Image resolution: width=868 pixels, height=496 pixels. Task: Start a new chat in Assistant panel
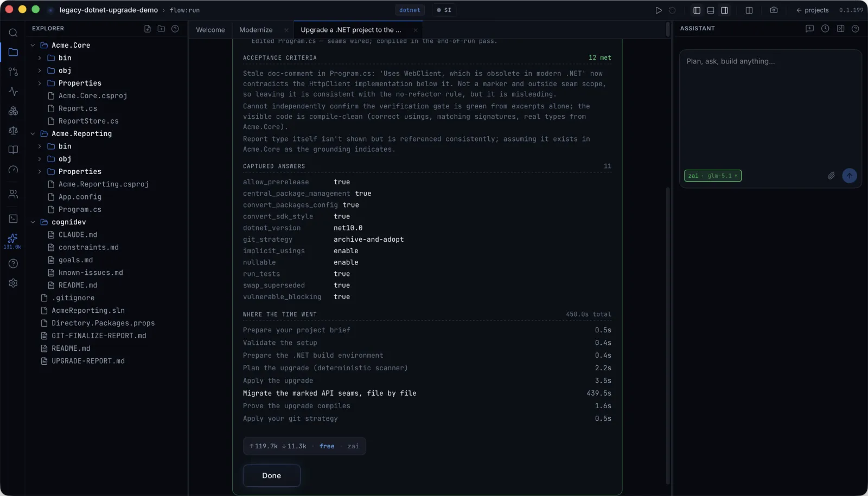809,29
